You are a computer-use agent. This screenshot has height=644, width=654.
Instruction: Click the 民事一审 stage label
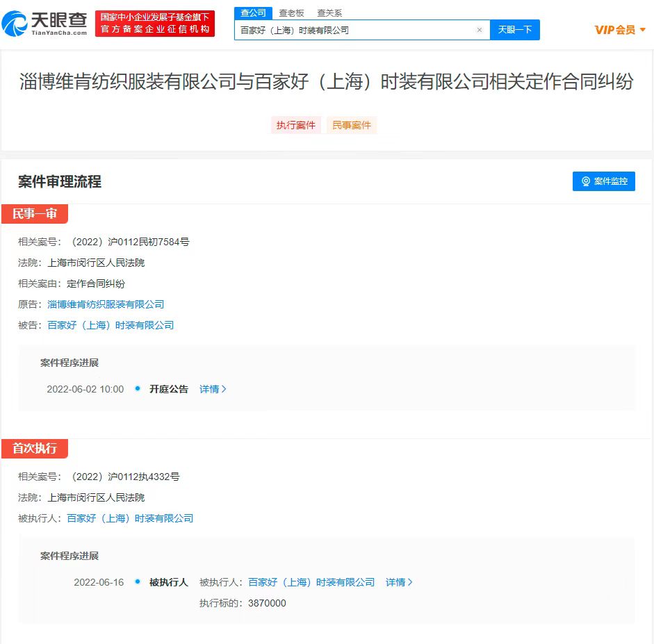[x=35, y=213]
